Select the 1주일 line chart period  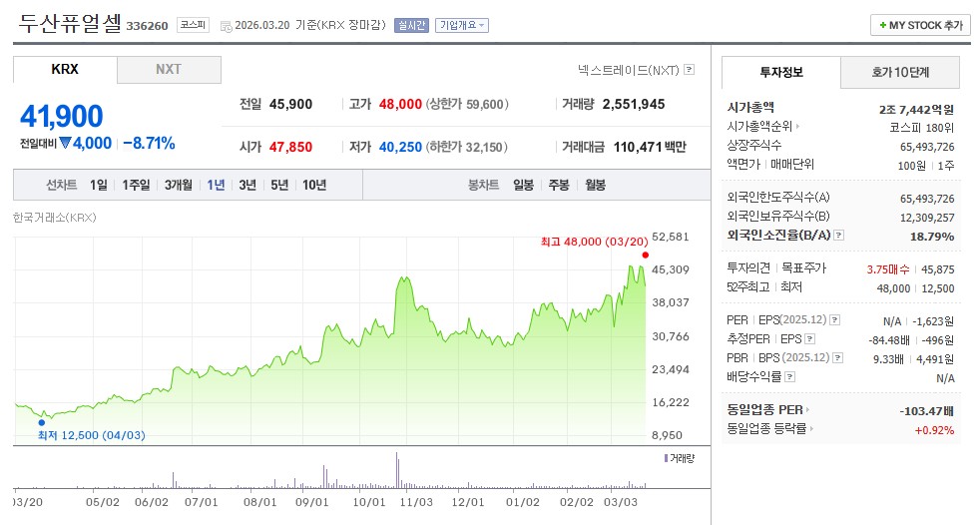click(x=136, y=185)
